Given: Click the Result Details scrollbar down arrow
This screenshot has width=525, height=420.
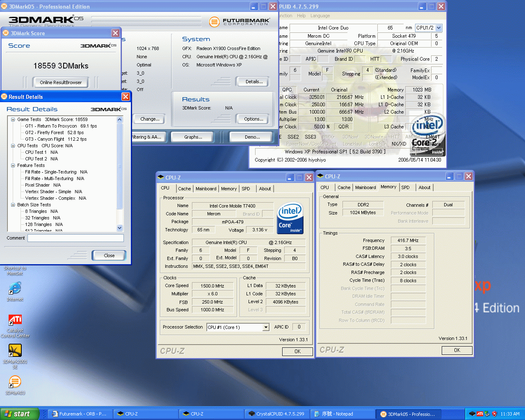Looking at the screenshot, I should pyautogui.click(x=120, y=228).
